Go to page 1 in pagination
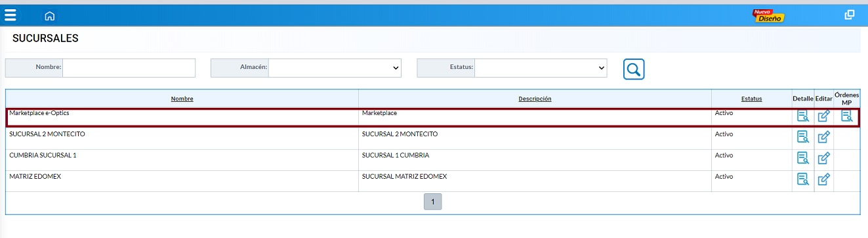 [433, 202]
